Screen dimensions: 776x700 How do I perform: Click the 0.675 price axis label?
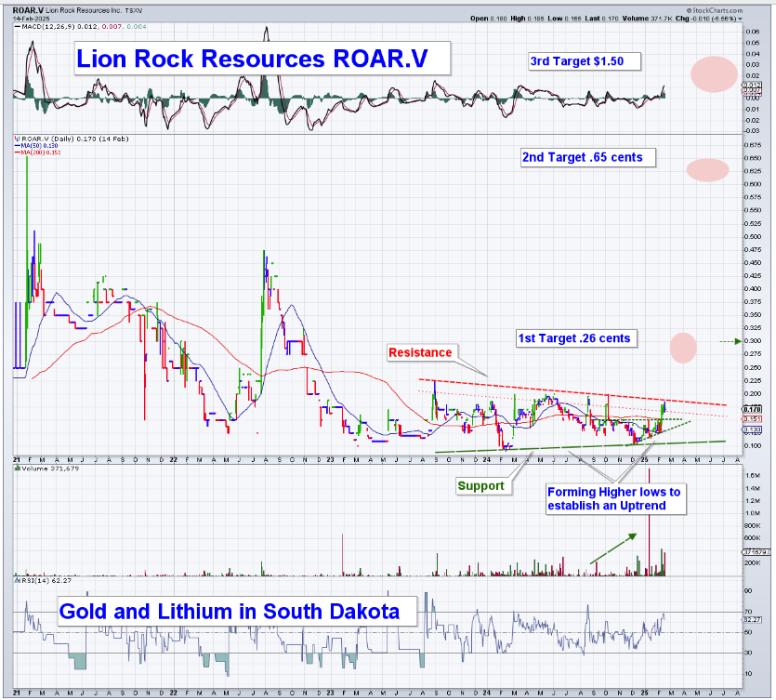(754, 145)
